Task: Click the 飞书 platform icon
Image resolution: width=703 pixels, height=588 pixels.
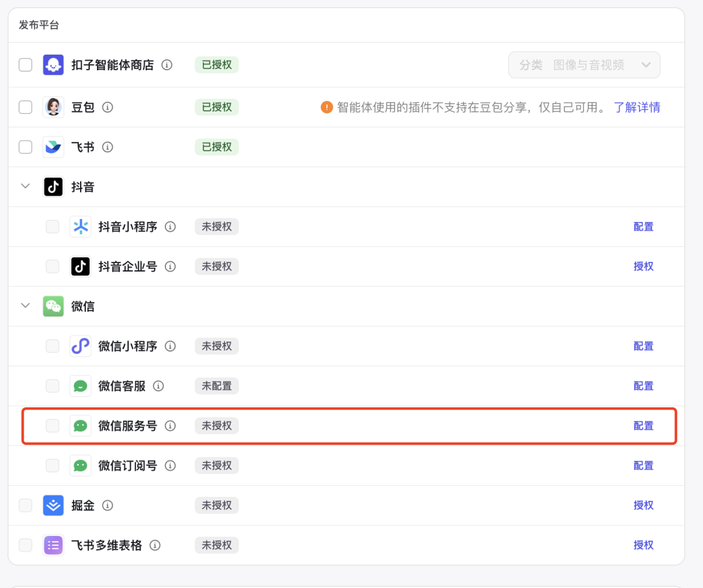Action: pyautogui.click(x=53, y=147)
